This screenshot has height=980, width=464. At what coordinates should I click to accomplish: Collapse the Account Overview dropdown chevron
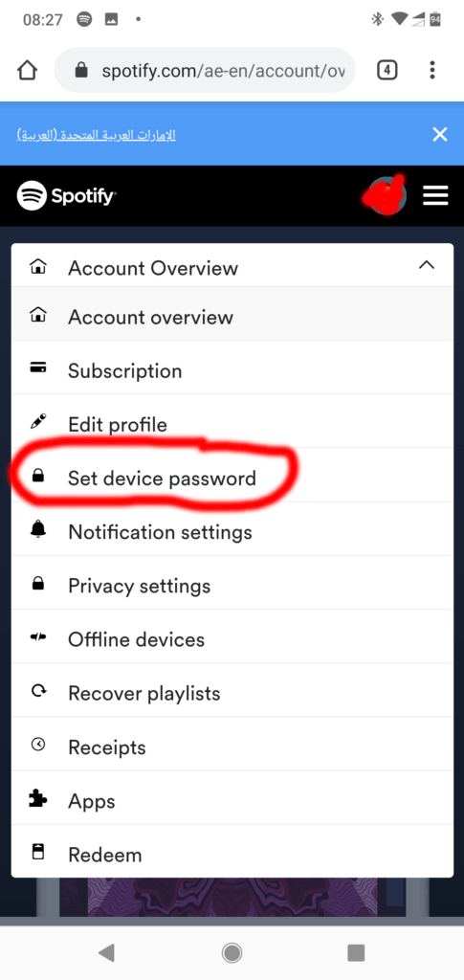coord(427,266)
